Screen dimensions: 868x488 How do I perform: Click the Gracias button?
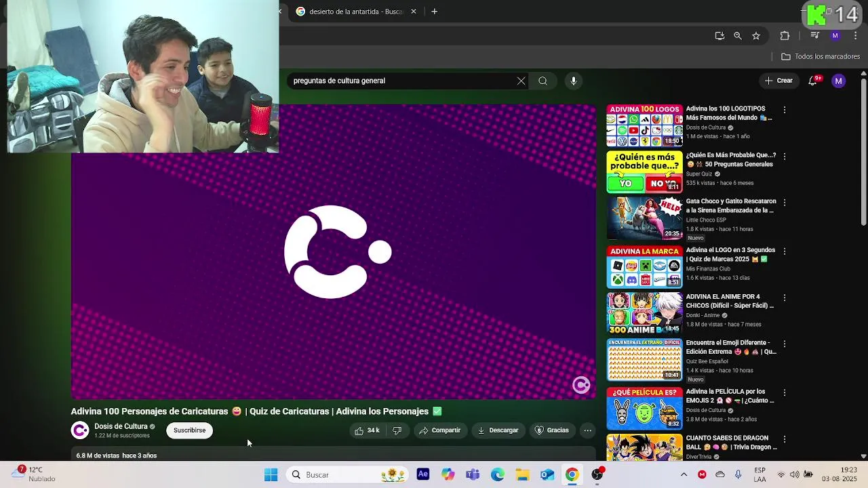tap(551, 430)
